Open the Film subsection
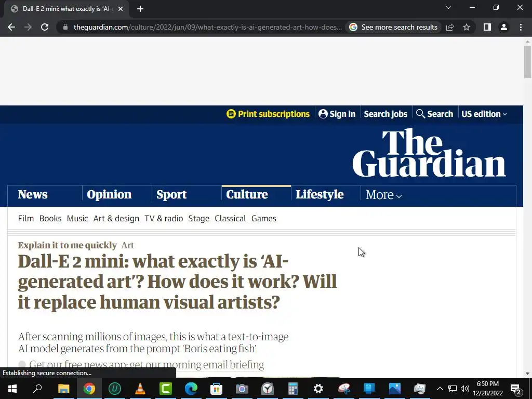This screenshot has width=532, height=399. [x=26, y=219]
